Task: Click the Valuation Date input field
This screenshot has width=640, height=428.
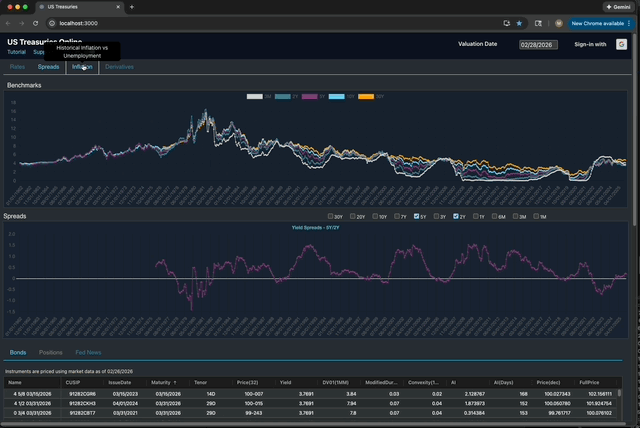Action: pyautogui.click(x=538, y=45)
